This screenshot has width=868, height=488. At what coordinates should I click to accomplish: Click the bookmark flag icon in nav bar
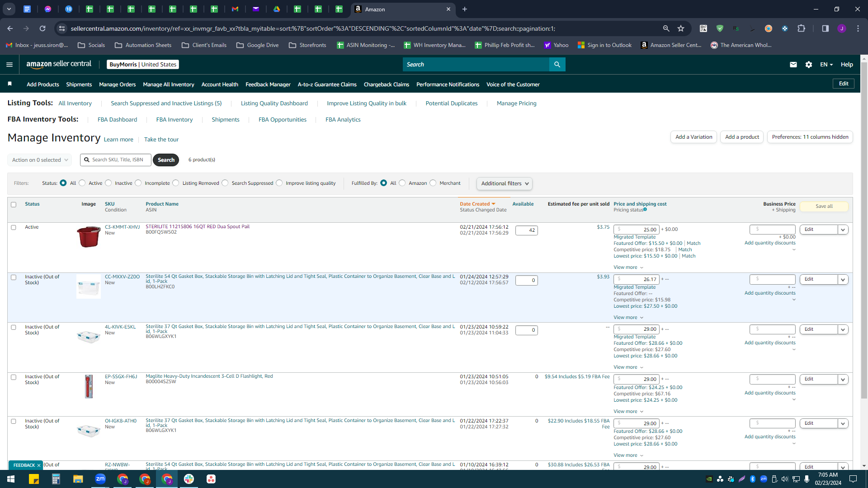coord(10,84)
